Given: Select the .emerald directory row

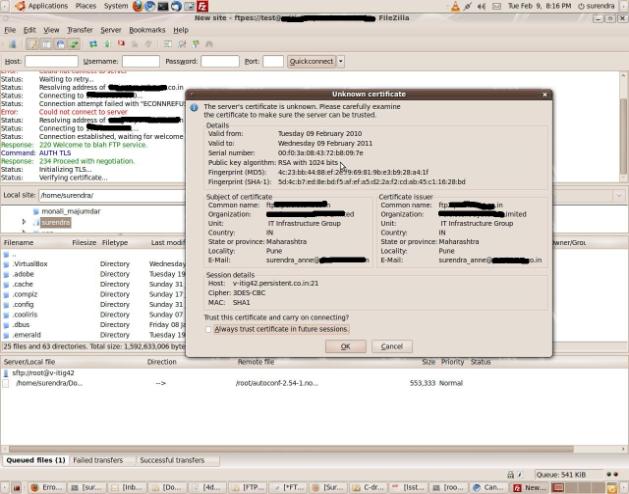Looking at the screenshot, I should click(93, 335).
